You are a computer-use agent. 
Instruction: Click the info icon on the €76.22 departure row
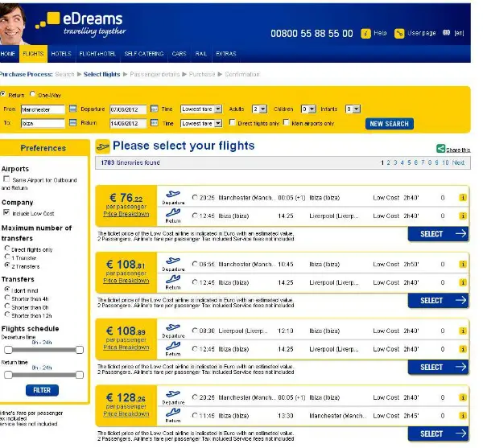[463, 196]
